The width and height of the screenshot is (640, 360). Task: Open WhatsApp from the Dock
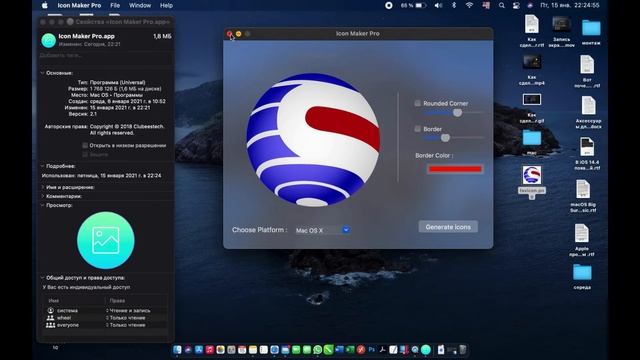pos(318,349)
